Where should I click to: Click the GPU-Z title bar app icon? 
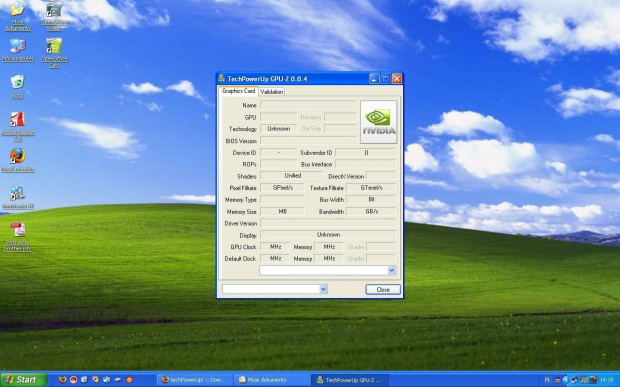221,78
